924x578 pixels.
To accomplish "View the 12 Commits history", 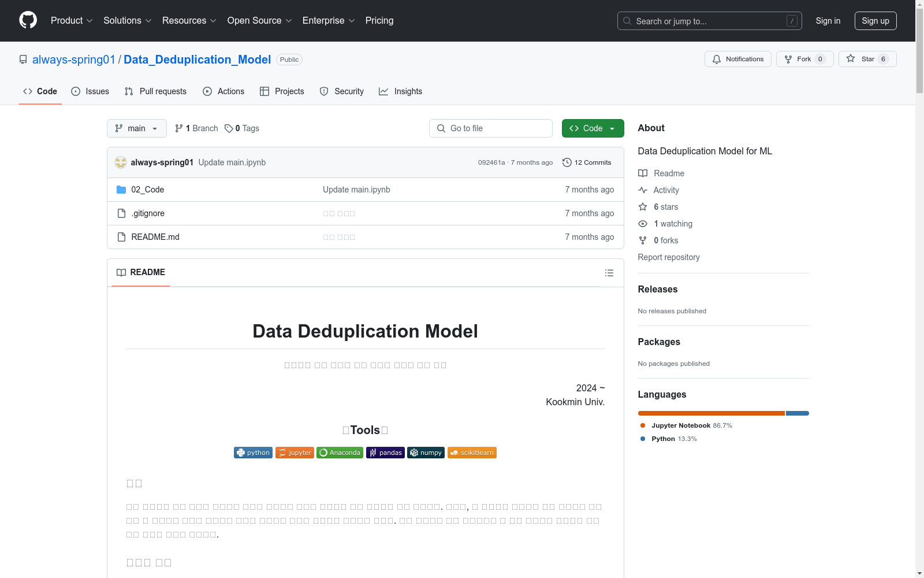I will click(x=587, y=162).
